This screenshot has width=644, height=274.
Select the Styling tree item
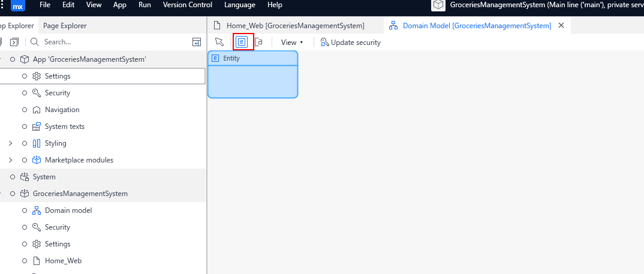click(55, 143)
